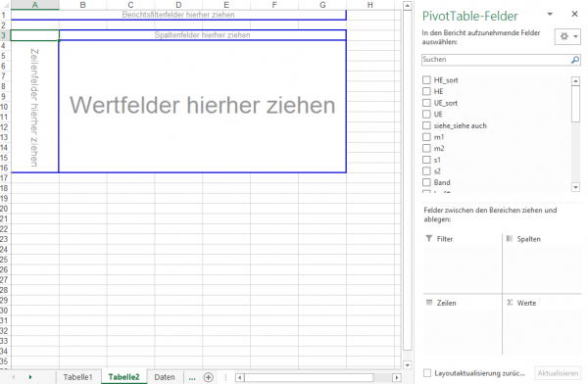This screenshot has width=588, height=384.
Task: Click the Werte drop zone label
Action: point(526,303)
